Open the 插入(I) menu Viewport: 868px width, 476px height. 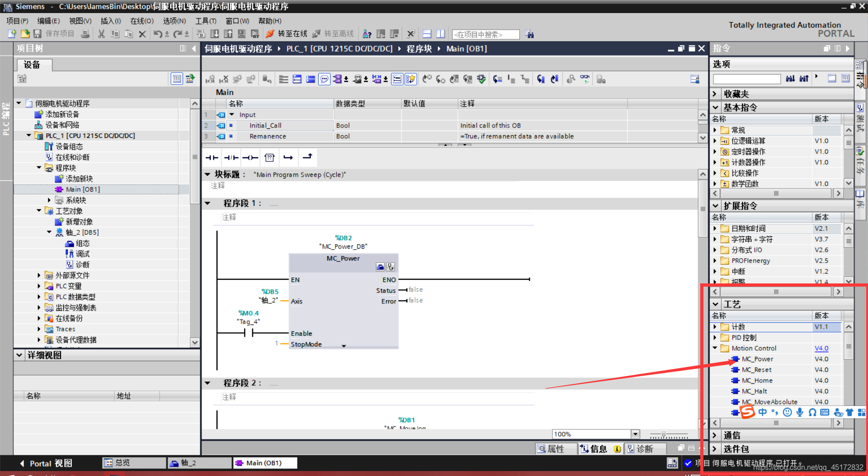click(111, 21)
